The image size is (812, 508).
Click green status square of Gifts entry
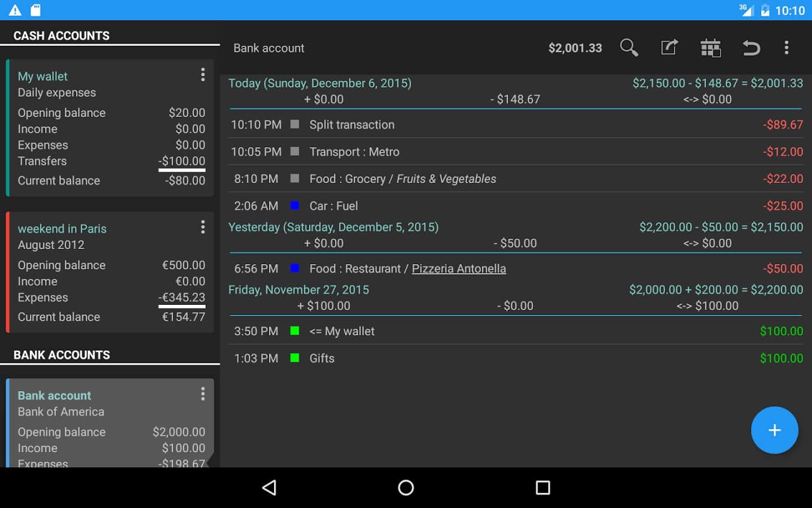tap(294, 358)
